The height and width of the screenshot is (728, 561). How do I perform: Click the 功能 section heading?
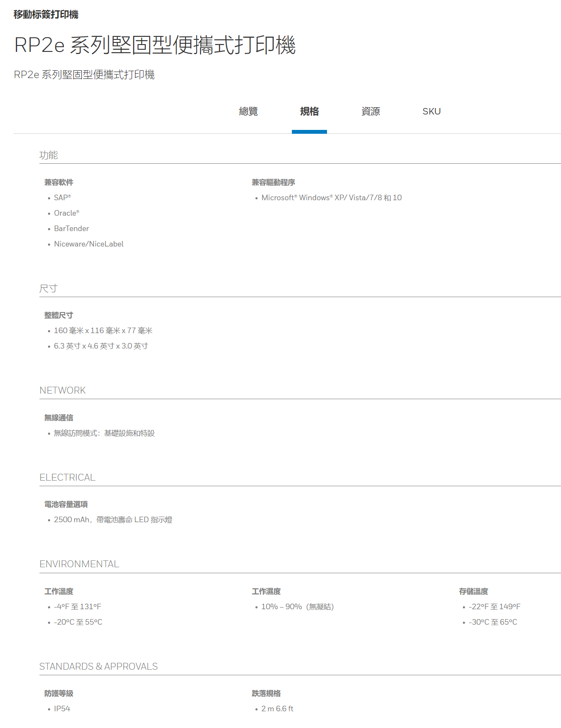click(x=48, y=155)
